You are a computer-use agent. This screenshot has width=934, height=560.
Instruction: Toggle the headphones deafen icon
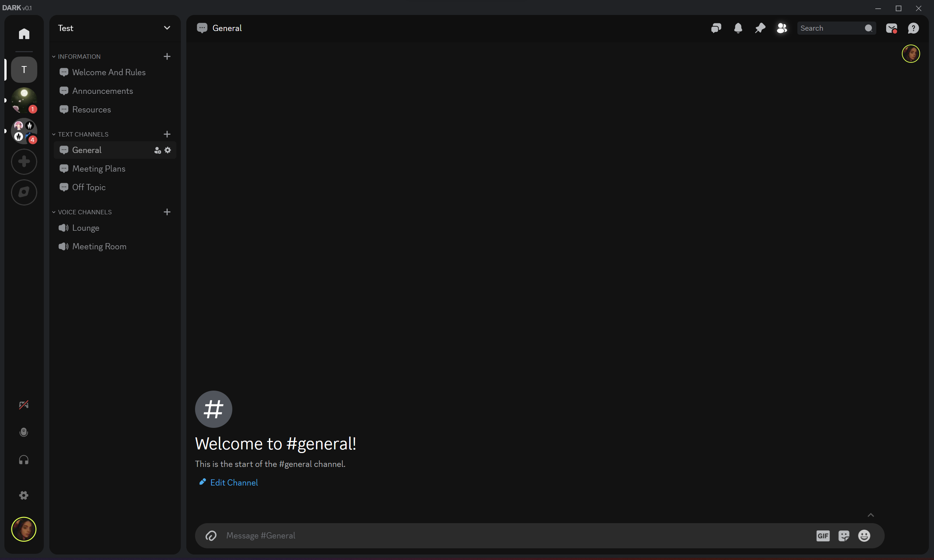pos(24,460)
